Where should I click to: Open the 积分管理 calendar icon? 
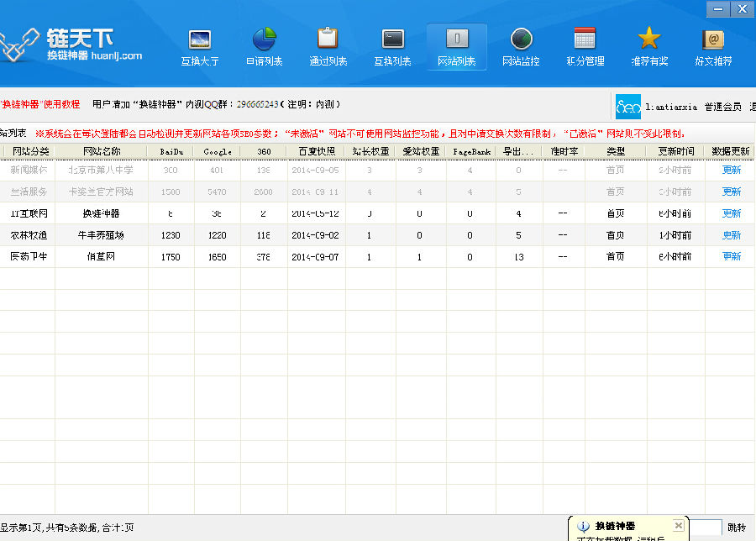(585, 47)
